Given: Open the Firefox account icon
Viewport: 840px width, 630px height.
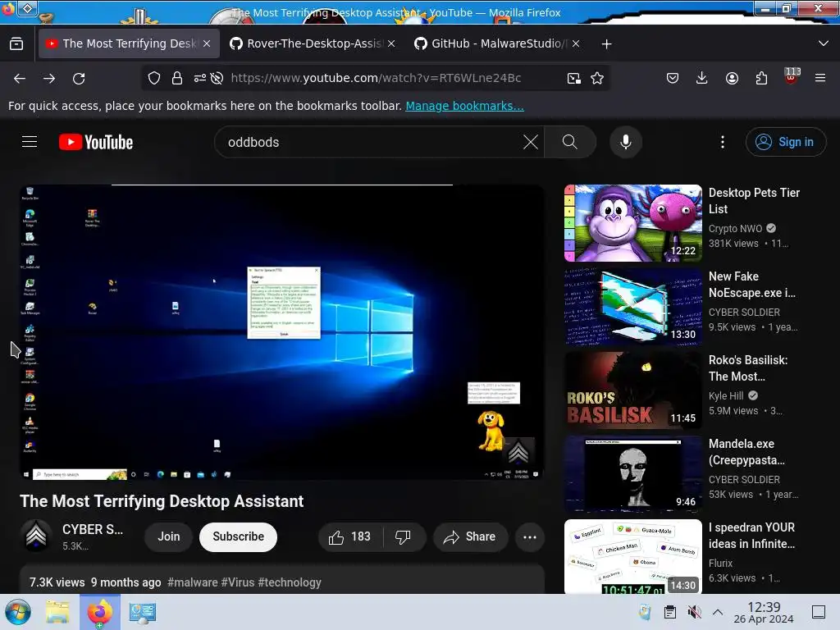Looking at the screenshot, I should coord(732,78).
